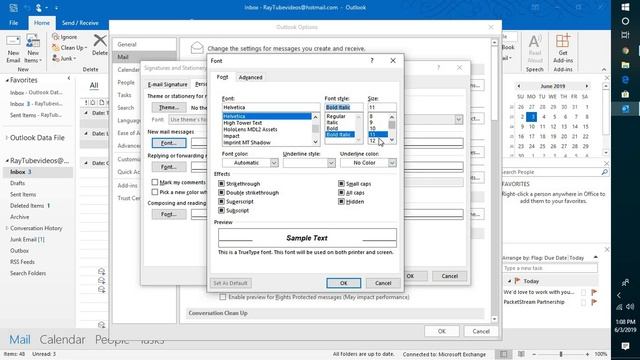Click the zoom in plus button
The width and height of the screenshot is (640, 360).
pos(587,354)
